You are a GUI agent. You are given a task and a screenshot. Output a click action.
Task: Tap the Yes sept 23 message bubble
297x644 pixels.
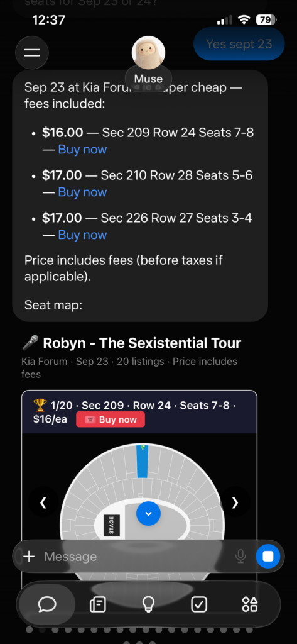pos(239,44)
